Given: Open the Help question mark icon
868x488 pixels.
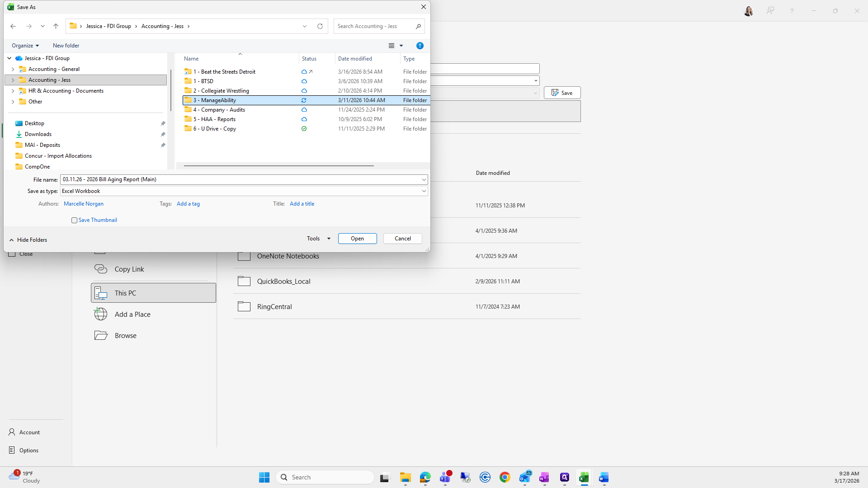Looking at the screenshot, I should [x=420, y=46].
